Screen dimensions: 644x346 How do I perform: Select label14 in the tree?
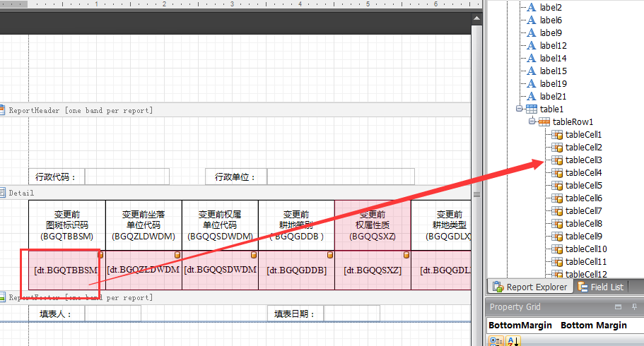554,59
